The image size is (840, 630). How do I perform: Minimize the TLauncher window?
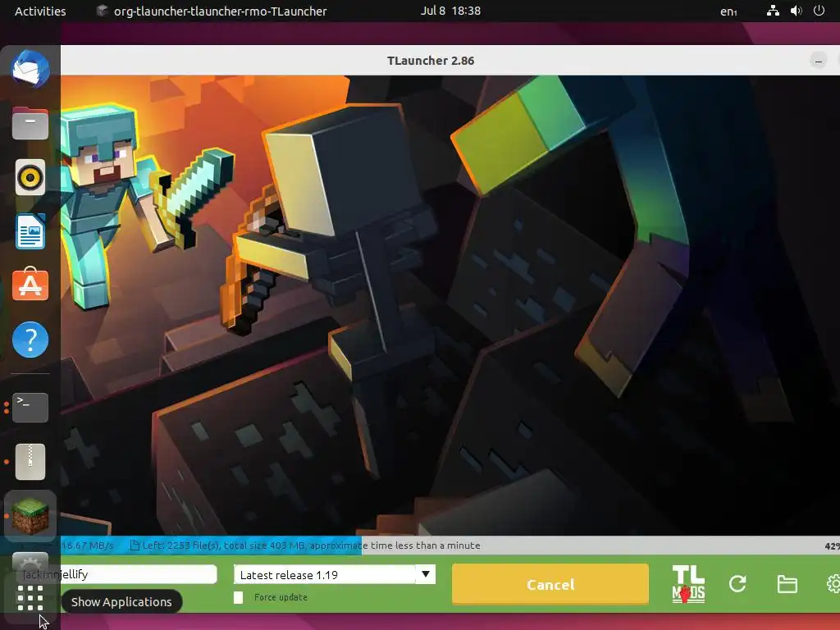point(818,61)
